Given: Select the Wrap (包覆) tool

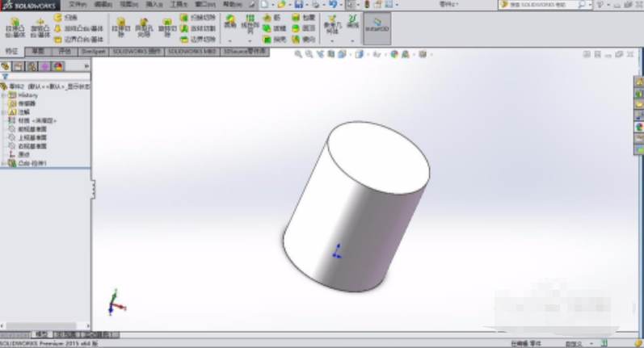Looking at the screenshot, I should click(303, 18).
